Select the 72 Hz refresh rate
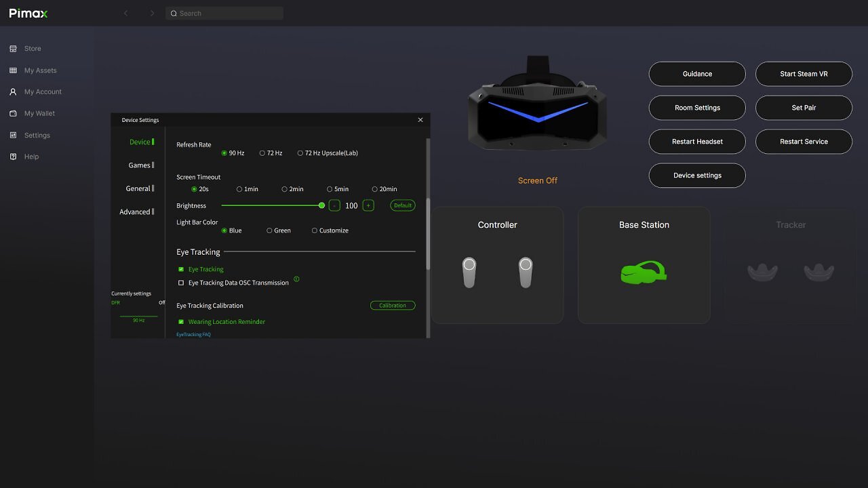This screenshot has width=868, height=488. [271, 153]
